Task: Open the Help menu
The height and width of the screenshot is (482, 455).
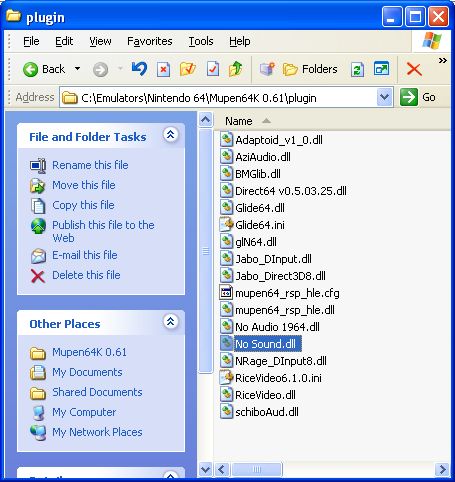Action: 240,41
